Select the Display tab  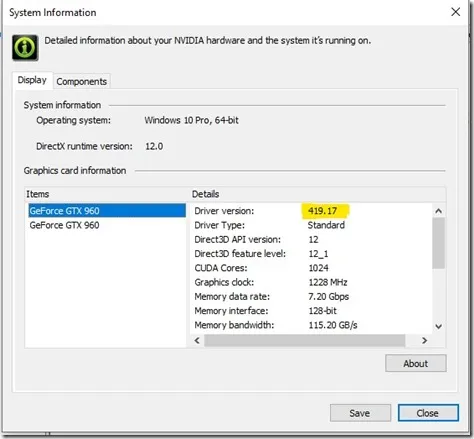(32, 80)
